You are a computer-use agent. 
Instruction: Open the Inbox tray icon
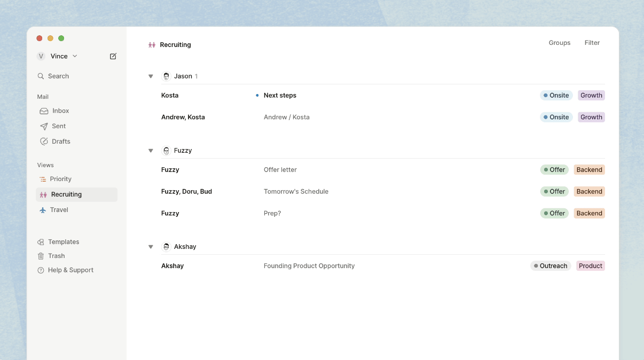click(44, 111)
